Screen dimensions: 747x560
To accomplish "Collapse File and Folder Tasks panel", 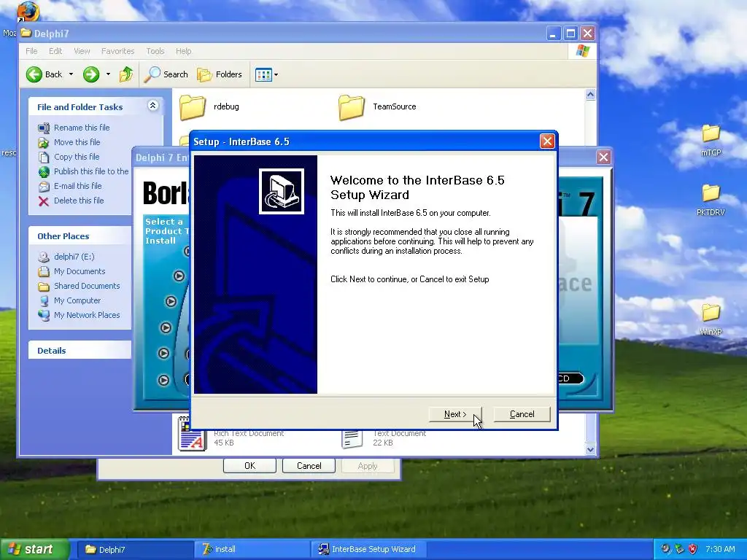I will 153,106.
